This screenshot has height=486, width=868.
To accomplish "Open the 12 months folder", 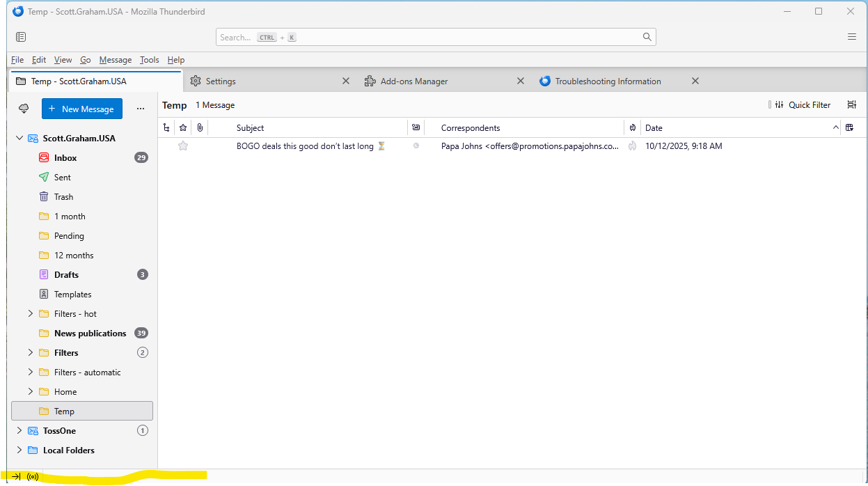I will point(82,256).
